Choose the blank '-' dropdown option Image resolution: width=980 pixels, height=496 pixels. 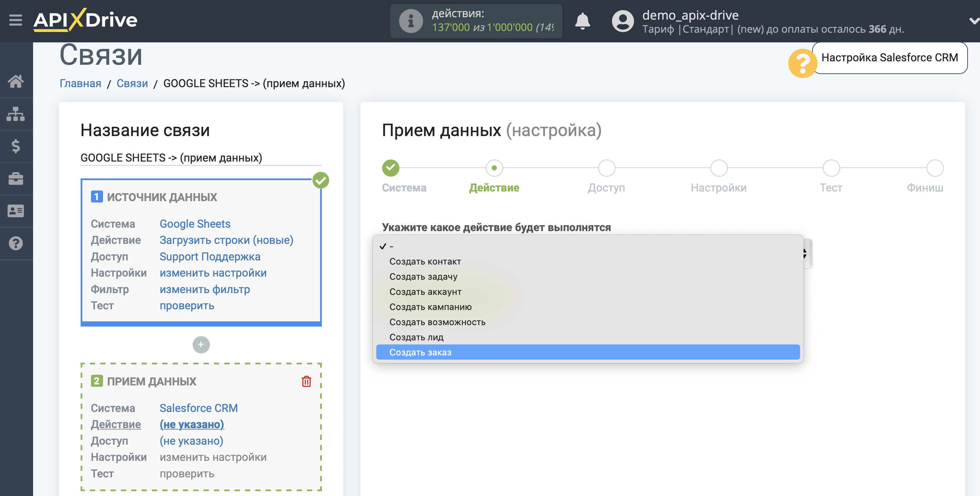(x=588, y=246)
